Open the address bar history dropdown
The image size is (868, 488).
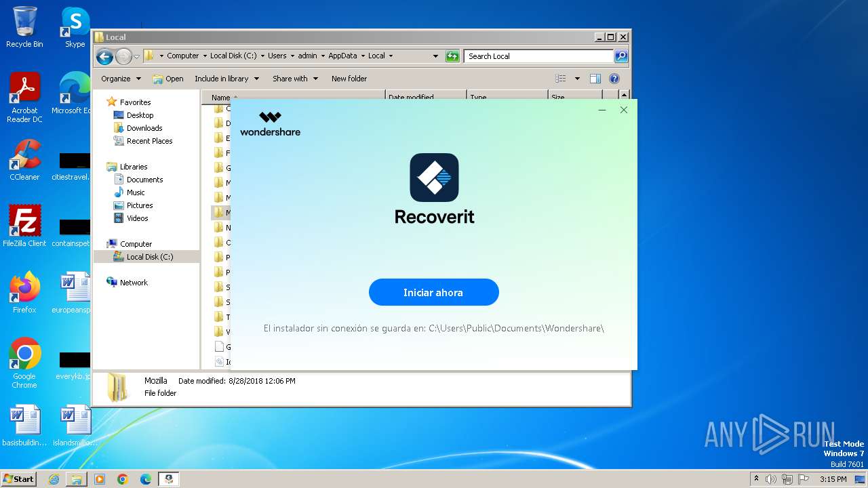(435, 56)
